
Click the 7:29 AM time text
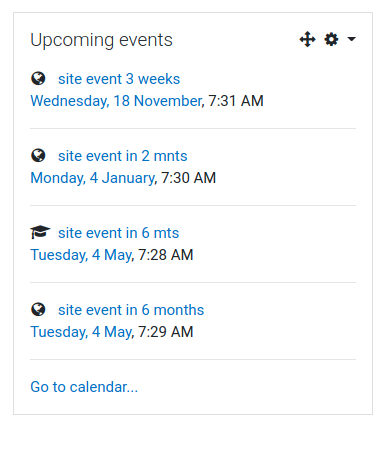point(166,332)
